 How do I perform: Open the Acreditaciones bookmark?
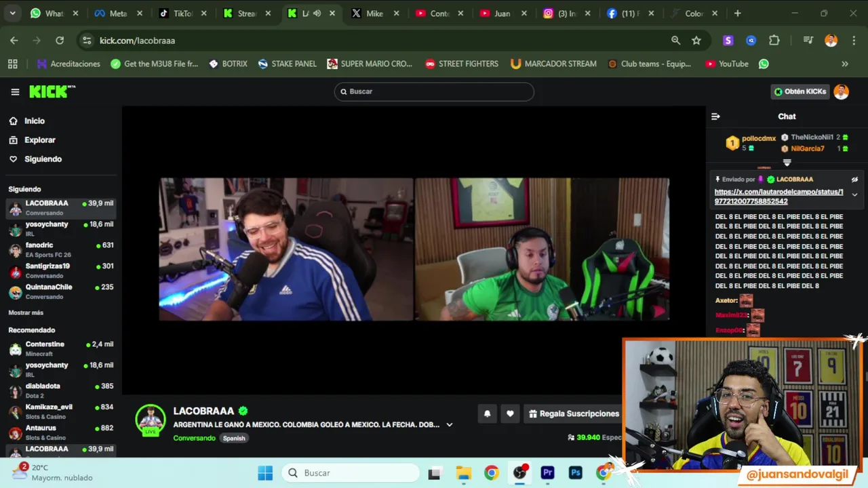[68, 64]
